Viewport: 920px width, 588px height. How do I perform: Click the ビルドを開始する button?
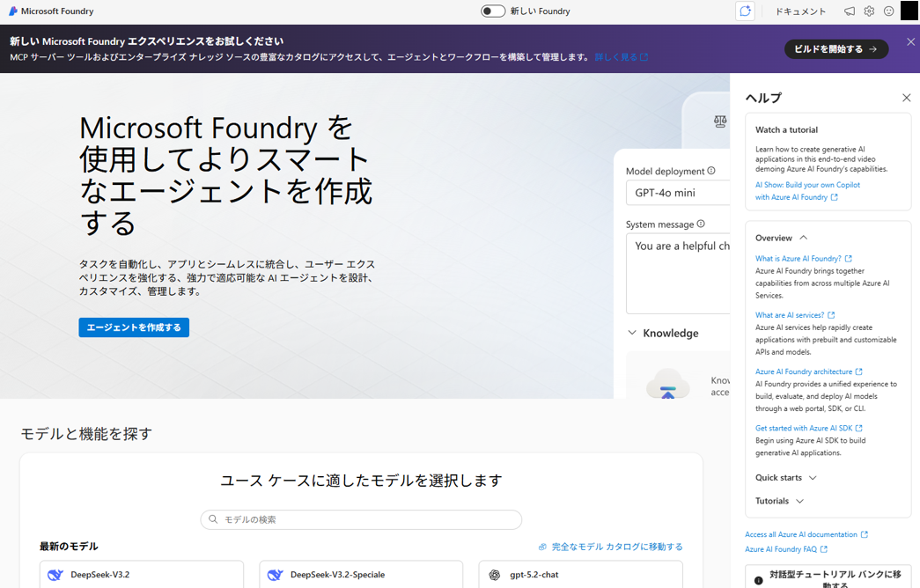click(836, 49)
